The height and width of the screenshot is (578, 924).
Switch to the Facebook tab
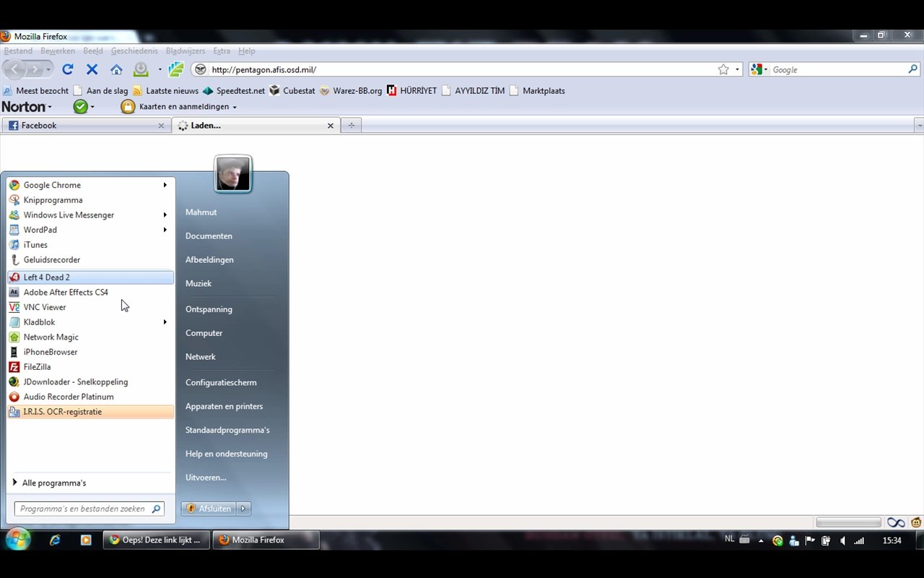pyautogui.click(x=86, y=126)
